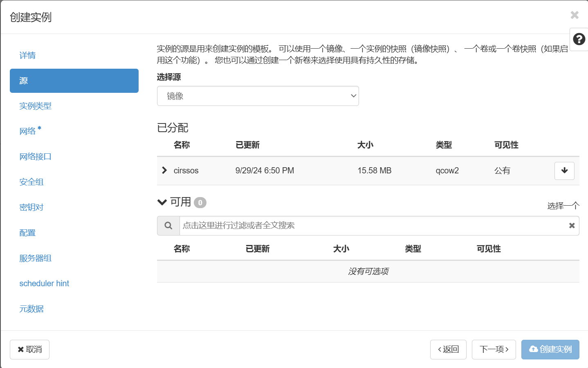Click the magnifier search icon

[168, 226]
